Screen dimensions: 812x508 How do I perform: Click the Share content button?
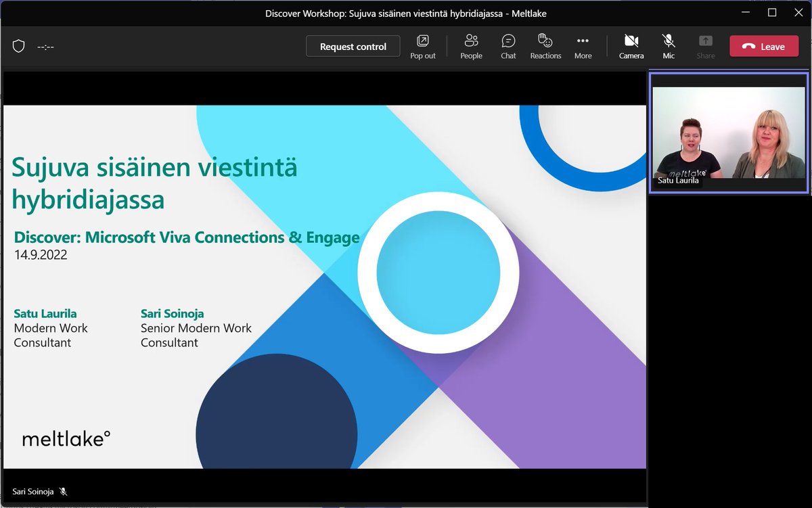706,47
